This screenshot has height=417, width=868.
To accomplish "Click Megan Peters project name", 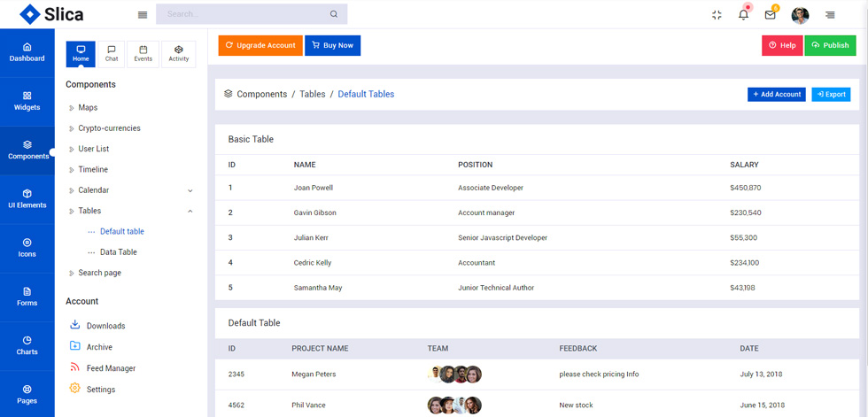I will pyautogui.click(x=314, y=375).
